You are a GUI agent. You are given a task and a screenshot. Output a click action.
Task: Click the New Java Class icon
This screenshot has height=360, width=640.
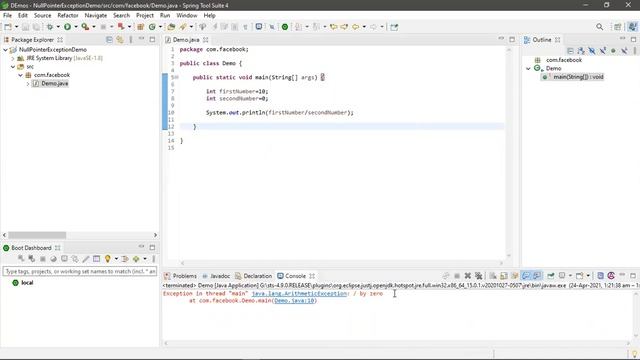click(152, 27)
